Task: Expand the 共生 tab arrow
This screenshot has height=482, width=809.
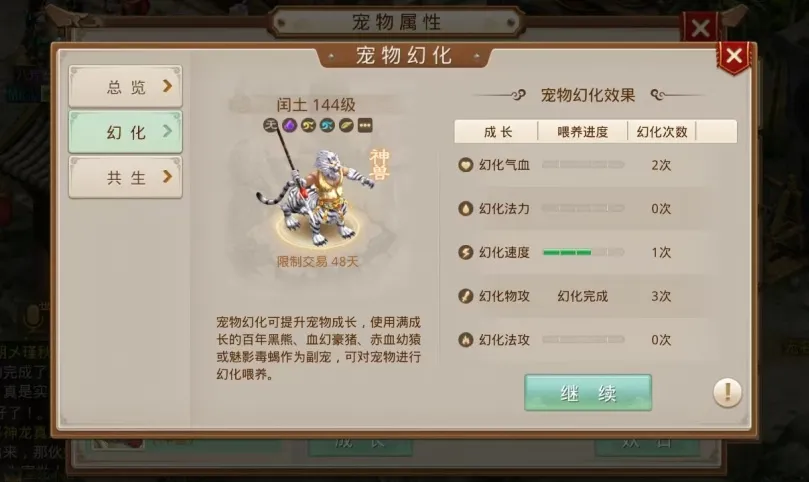Action: (x=167, y=177)
